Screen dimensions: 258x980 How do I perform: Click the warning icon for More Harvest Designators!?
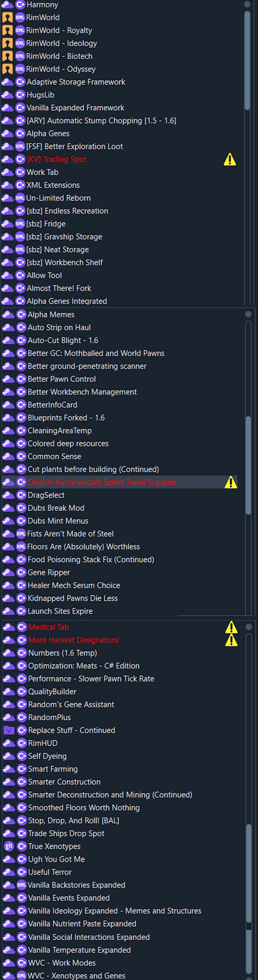coord(231,640)
